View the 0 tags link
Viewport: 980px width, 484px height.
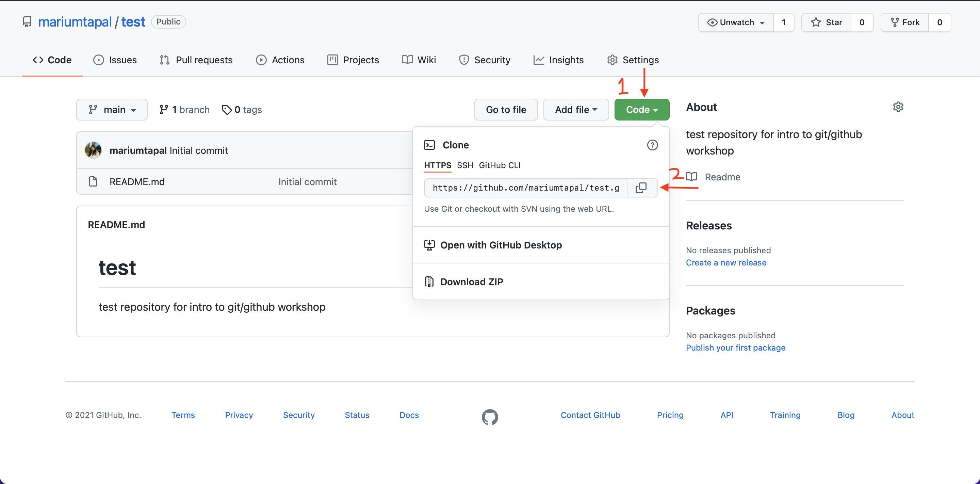point(242,110)
